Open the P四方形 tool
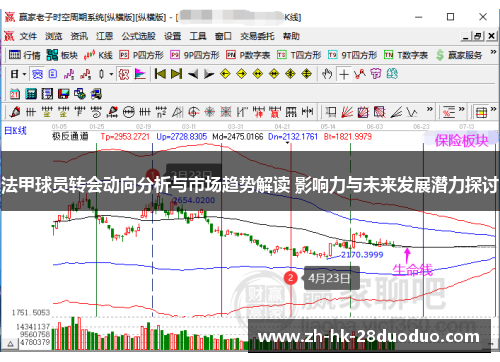 coord(141,55)
